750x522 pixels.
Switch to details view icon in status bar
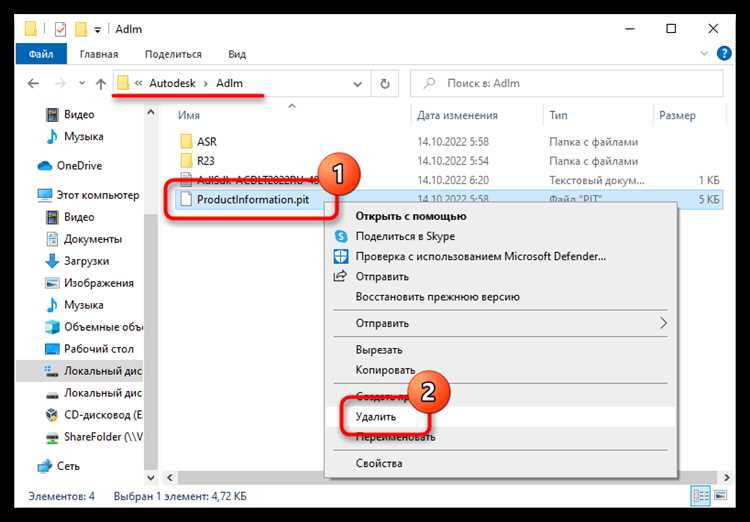(x=700, y=496)
